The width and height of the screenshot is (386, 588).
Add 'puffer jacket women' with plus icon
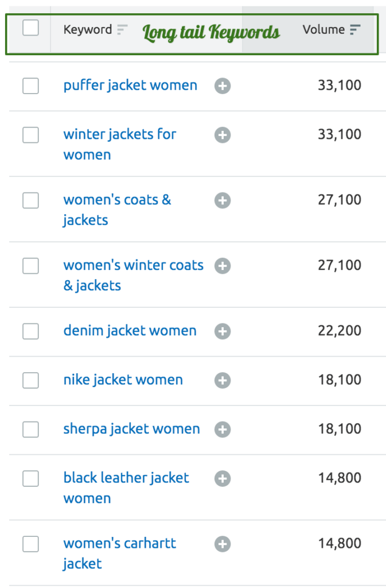click(223, 86)
